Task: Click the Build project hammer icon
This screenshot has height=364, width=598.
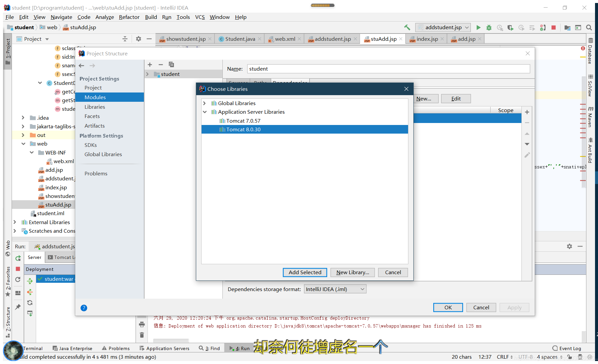Action: click(407, 28)
